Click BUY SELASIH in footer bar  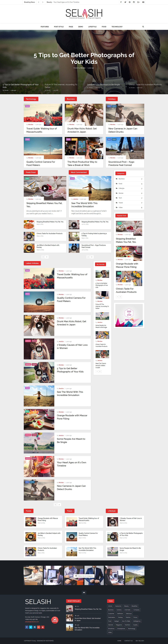(x=140, y=641)
